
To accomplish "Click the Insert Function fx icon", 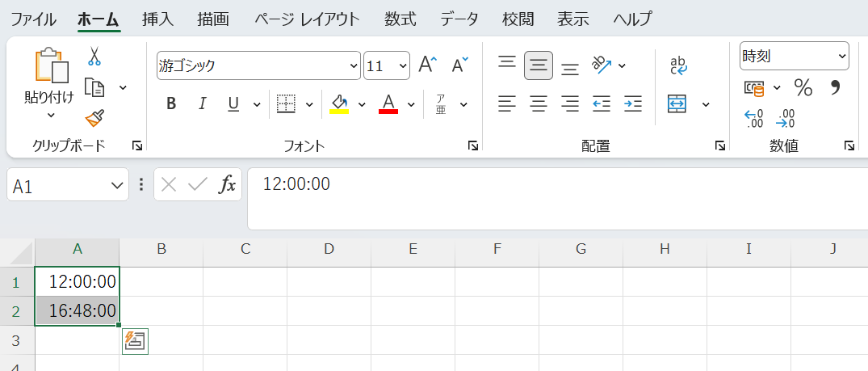I will coord(228,185).
